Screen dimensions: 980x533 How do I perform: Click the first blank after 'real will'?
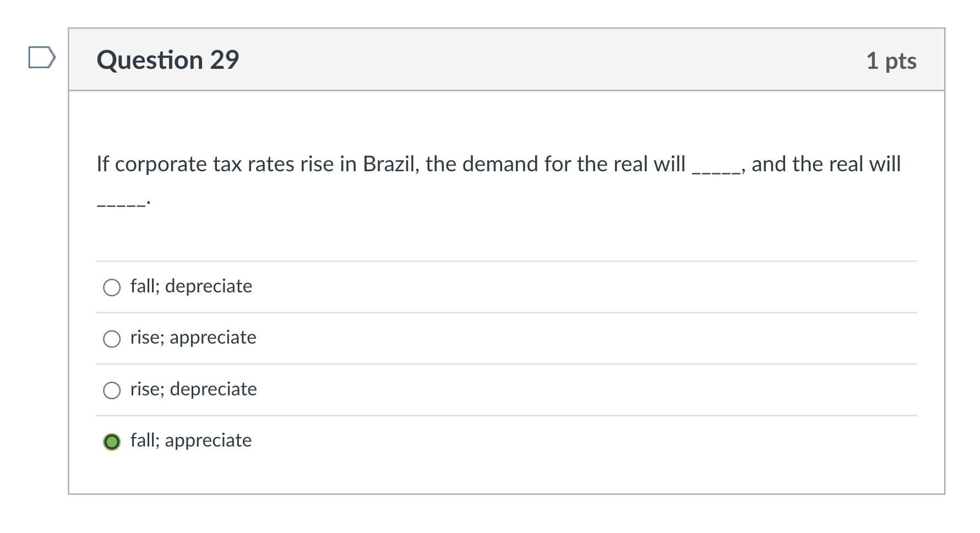(716, 170)
